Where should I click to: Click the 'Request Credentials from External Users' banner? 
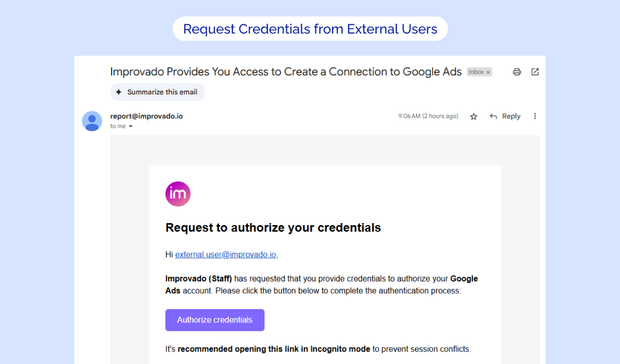coord(310,29)
